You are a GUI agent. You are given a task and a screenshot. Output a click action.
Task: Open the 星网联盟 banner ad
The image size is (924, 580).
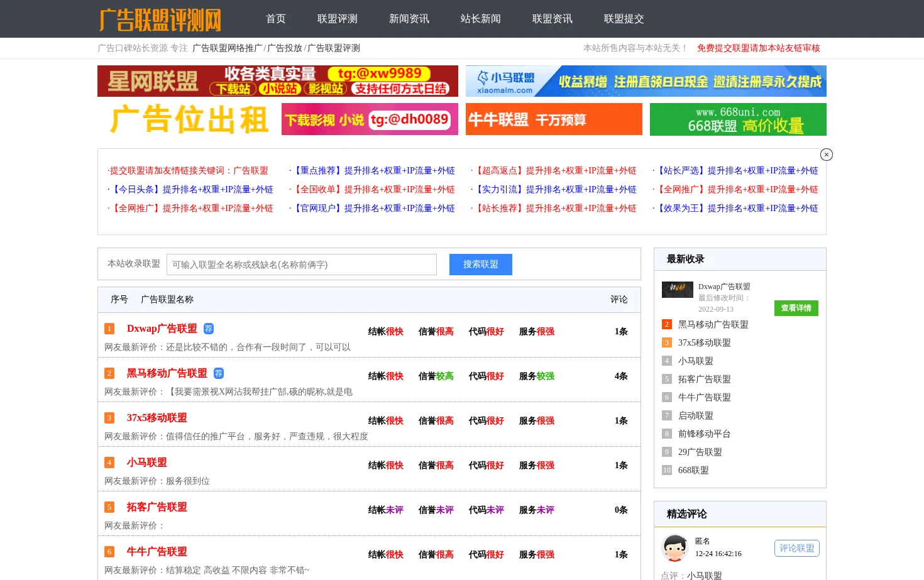[278, 81]
